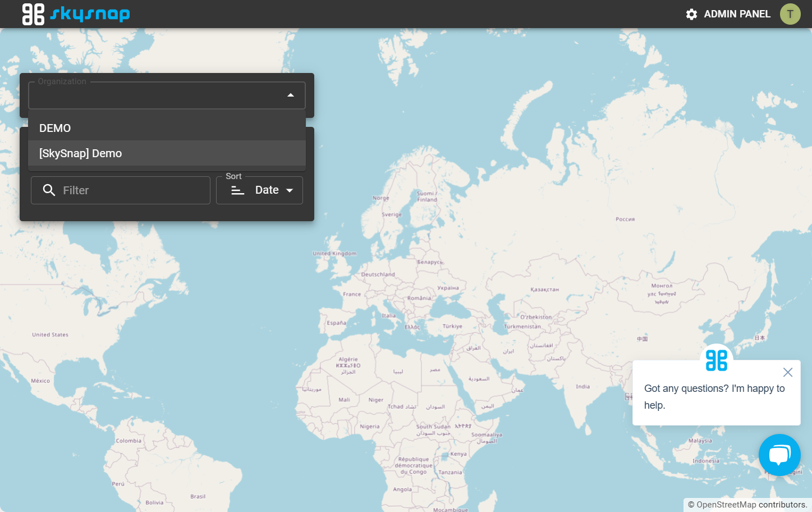
Task: Click the SkySnap logo in the header
Action: 76,14
